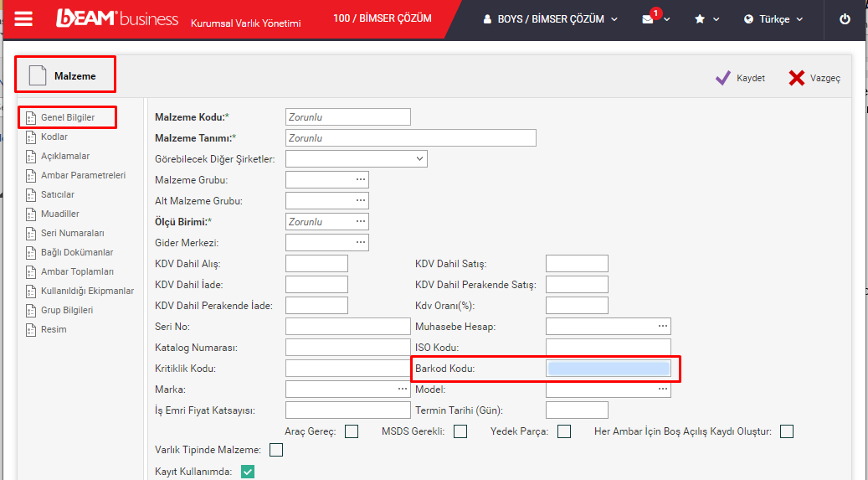Open Muhasebe Hesap lookup ellipsis
Viewport: 868px width, 480px height.
pos(662,326)
